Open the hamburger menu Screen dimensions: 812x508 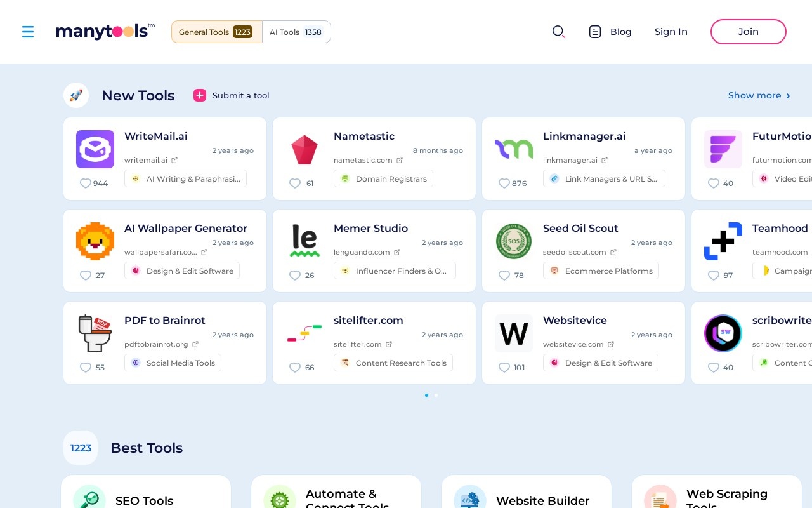pos(28,32)
